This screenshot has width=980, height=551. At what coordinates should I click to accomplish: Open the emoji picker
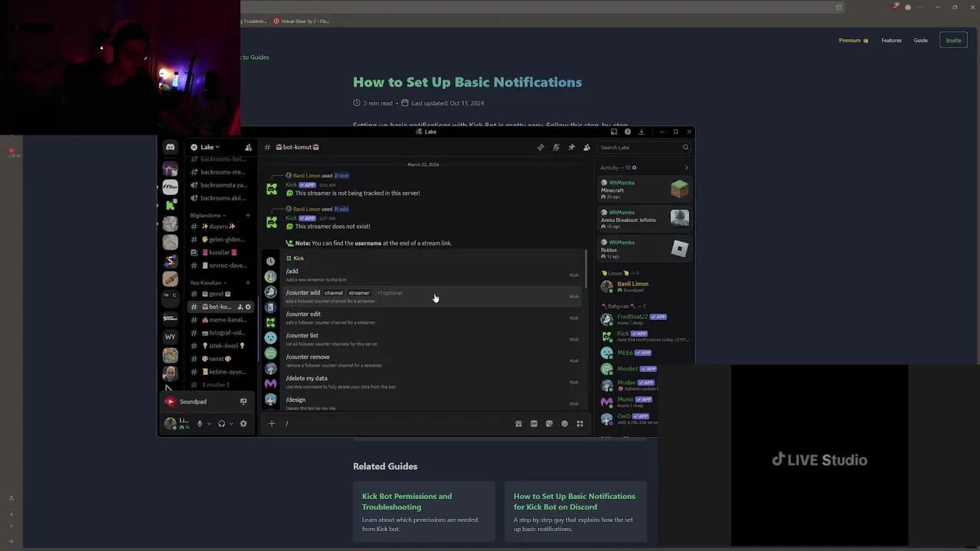pos(564,423)
